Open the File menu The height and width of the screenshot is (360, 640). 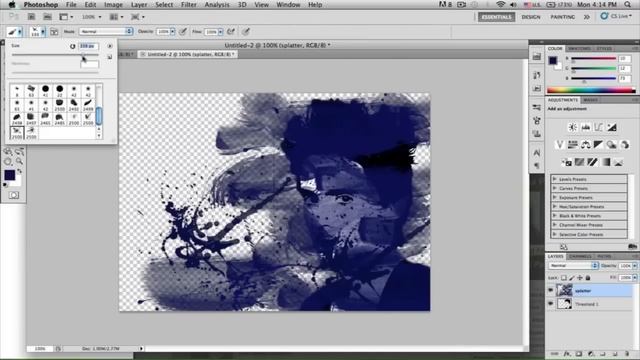[71, 4]
